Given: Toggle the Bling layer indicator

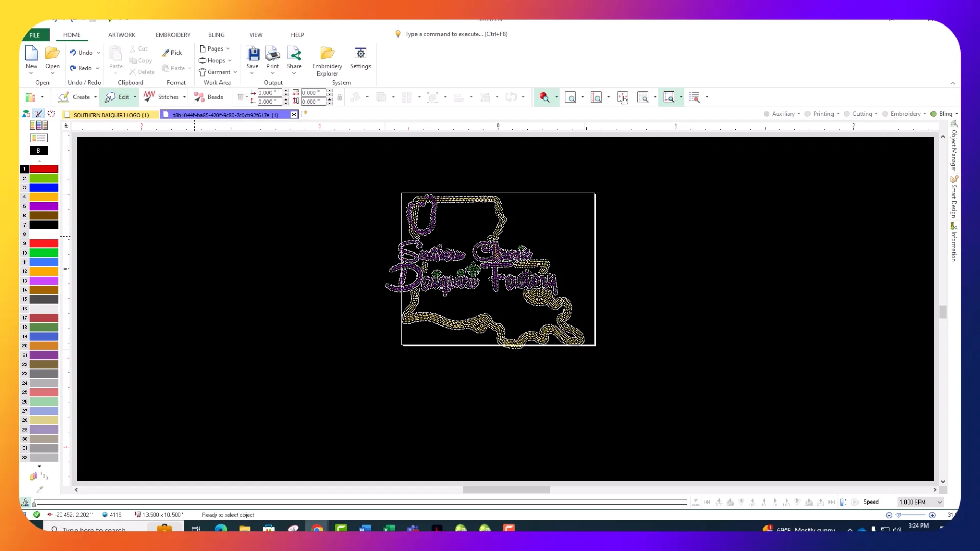Looking at the screenshot, I should (934, 114).
